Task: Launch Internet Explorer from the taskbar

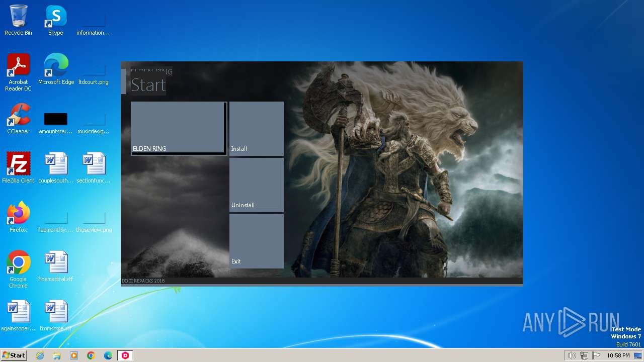Action: (40, 355)
